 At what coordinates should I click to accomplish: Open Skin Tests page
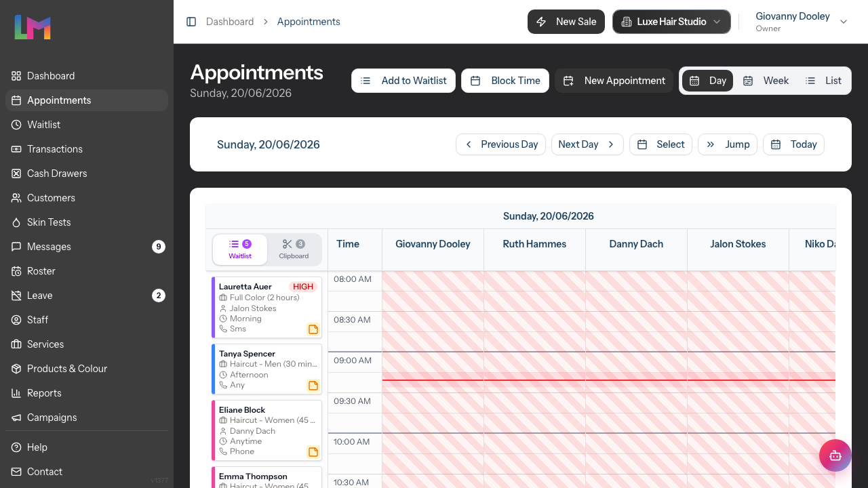(x=87, y=222)
